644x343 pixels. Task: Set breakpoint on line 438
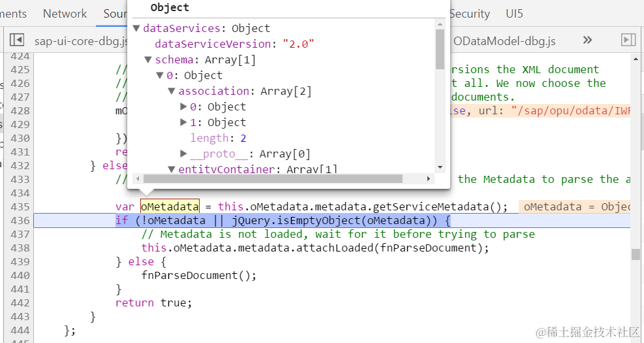(x=20, y=248)
